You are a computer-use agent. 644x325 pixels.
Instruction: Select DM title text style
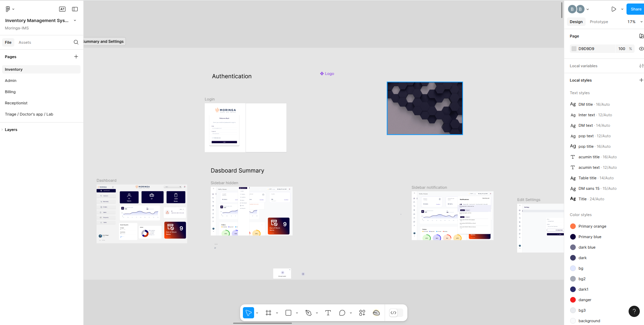590,104
